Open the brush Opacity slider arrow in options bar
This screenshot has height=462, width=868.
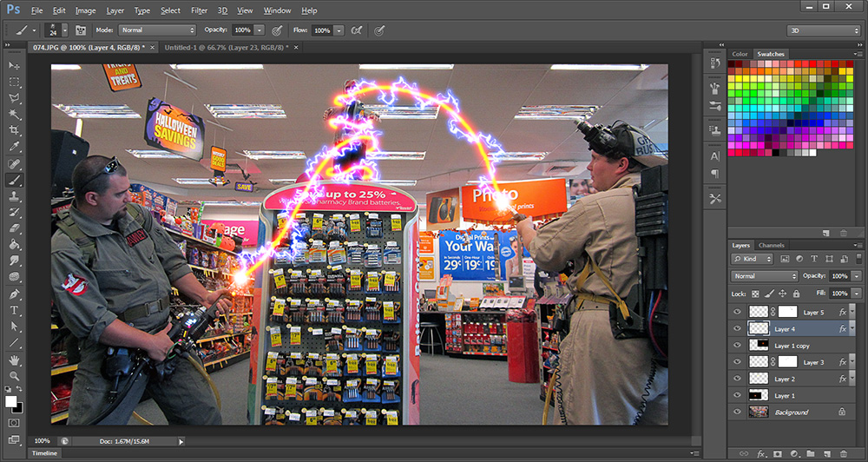tap(260, 30)
